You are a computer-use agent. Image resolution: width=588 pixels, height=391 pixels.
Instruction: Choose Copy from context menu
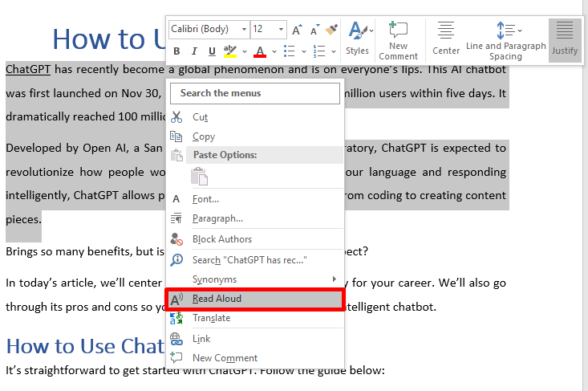[254, 136]
